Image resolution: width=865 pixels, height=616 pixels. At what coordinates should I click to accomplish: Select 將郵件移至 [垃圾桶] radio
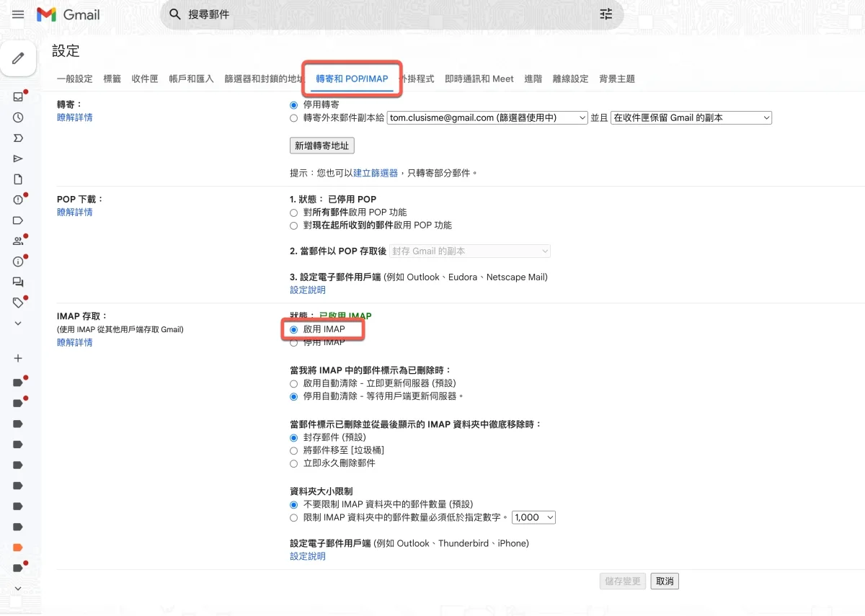pos(293,450)
